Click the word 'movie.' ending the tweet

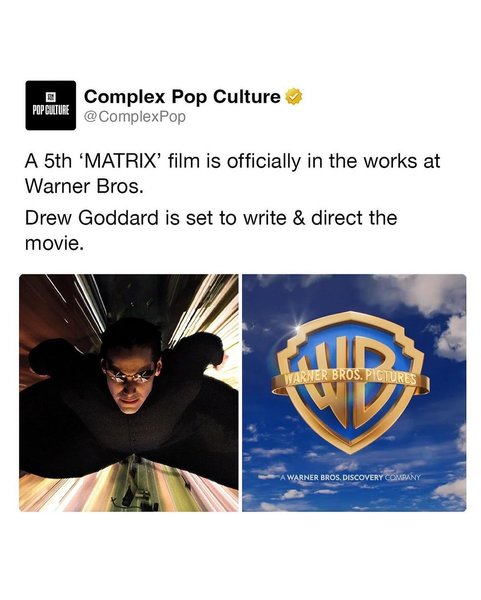[54, 243]
